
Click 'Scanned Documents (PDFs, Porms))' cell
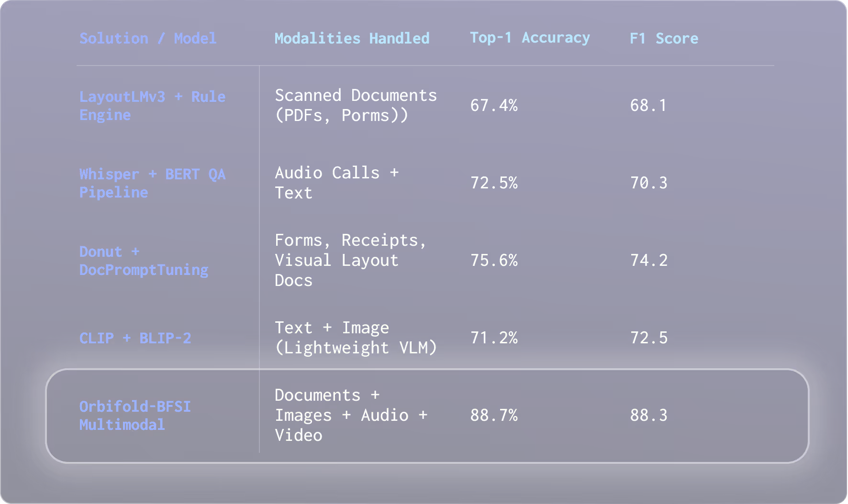click(x=356, y=106)
